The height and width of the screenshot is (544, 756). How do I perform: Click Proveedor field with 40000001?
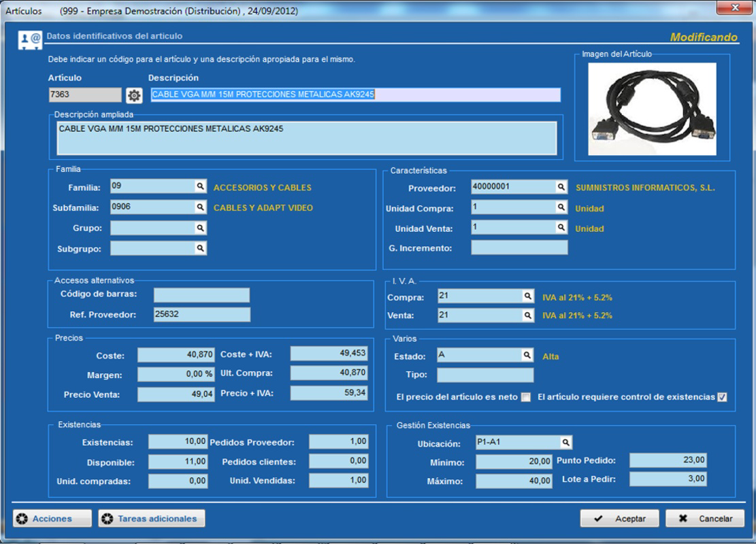(513, 186)
